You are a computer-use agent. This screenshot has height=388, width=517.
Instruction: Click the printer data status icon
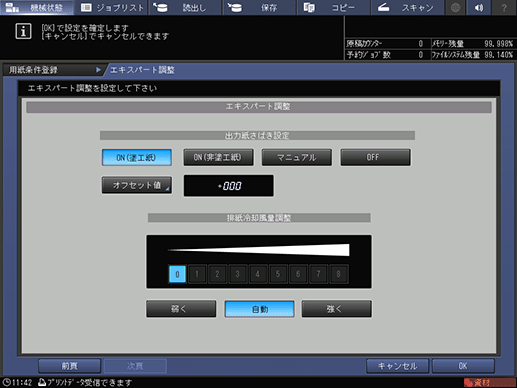point(42,382)
